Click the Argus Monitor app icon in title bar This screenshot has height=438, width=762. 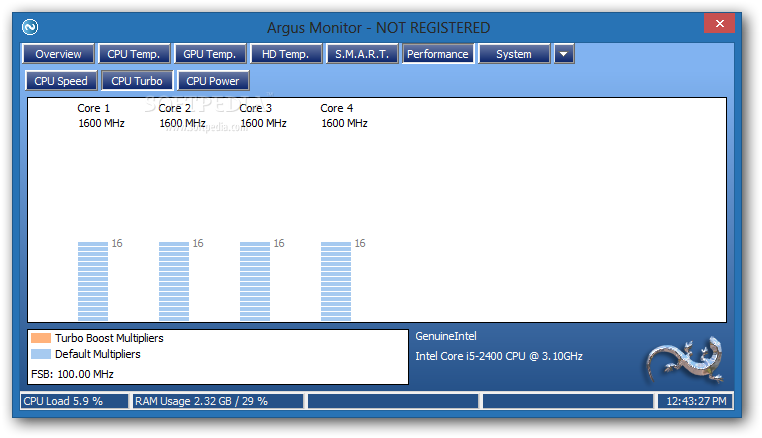click(30, 27)
